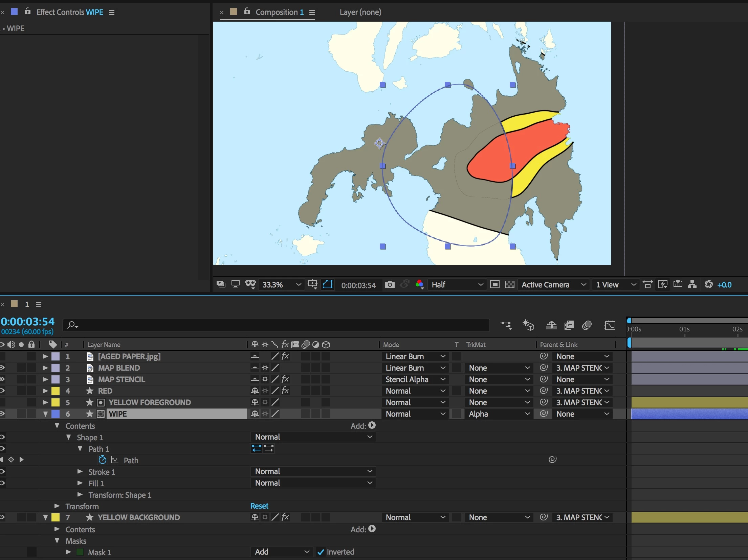Click the Graph Editor icon
The height and width of the screenshot is (560, 748).
pyautogui.click(x=610, y=325)
